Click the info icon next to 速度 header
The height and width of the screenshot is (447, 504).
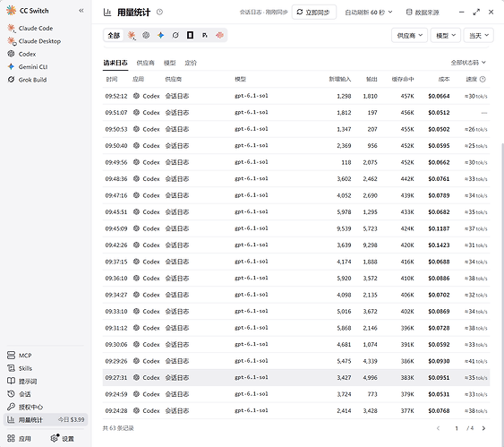(483, 79)
